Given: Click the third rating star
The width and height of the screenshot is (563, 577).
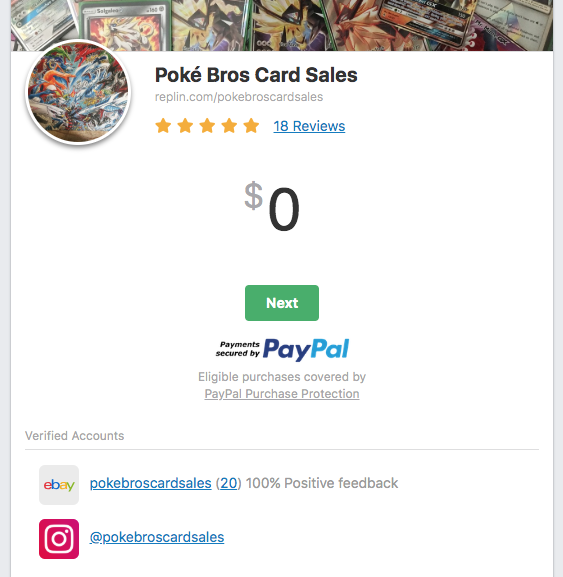Looking at the screenshot, I should 207,126.
